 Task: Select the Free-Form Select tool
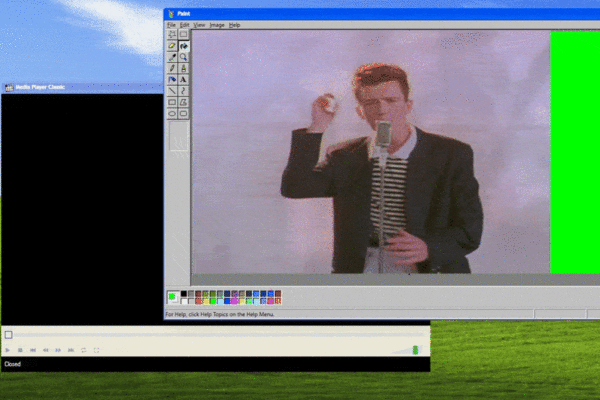172,34
